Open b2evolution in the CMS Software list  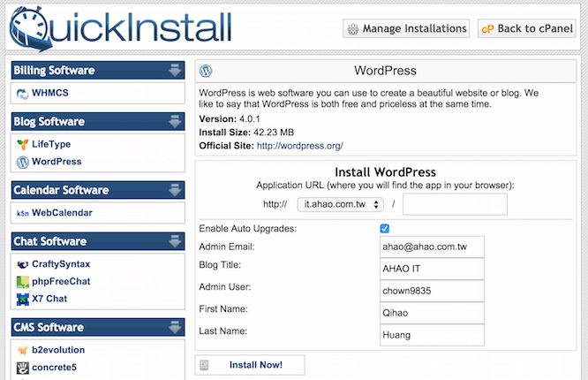click(x=58, y=350)
